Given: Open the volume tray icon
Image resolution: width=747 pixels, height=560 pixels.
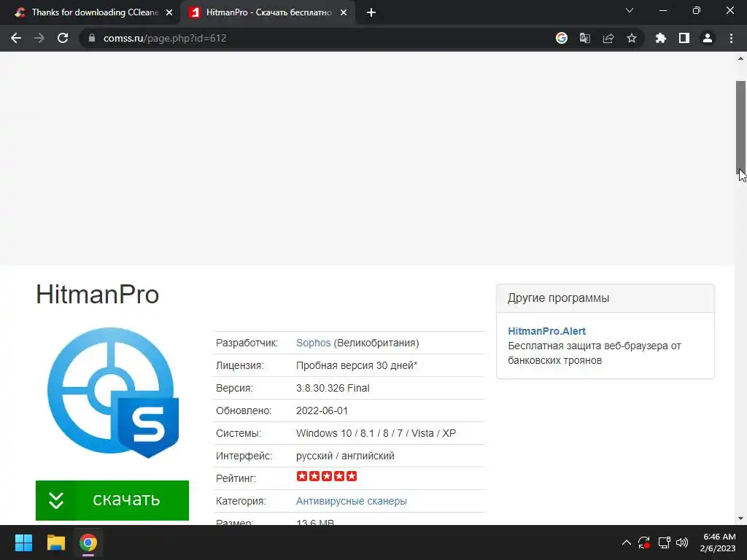Looking at the screenshot, I should tap(682, 542).
